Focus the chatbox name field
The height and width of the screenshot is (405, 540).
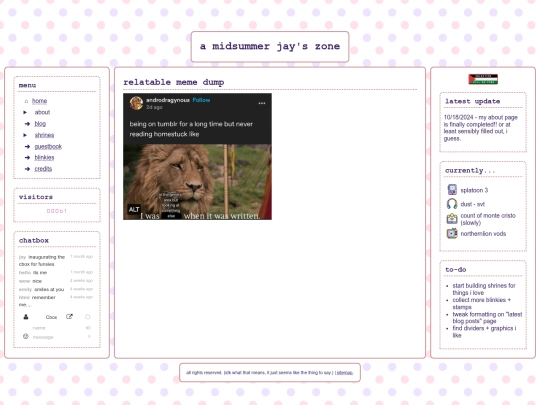click(57, 328)
